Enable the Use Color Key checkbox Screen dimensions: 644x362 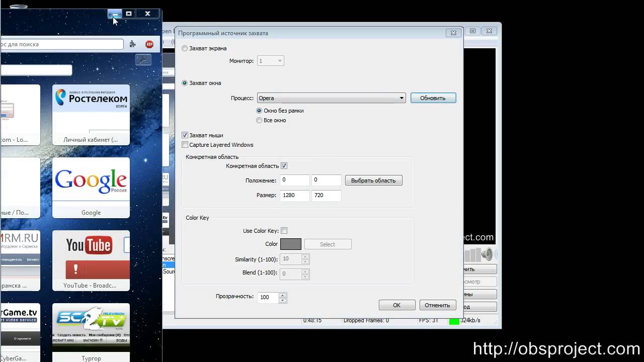(284, 231)
